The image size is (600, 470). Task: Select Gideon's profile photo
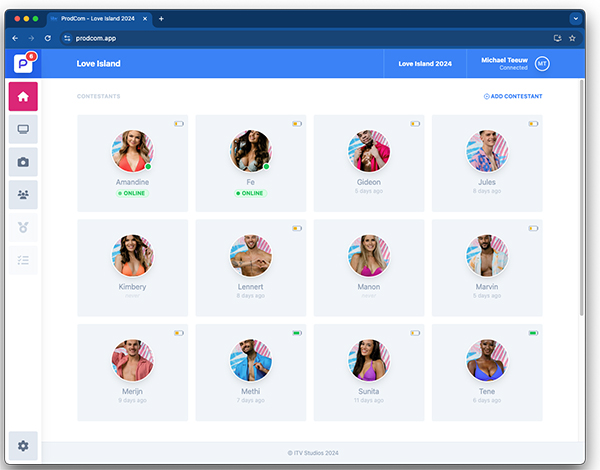pos(368,151)
